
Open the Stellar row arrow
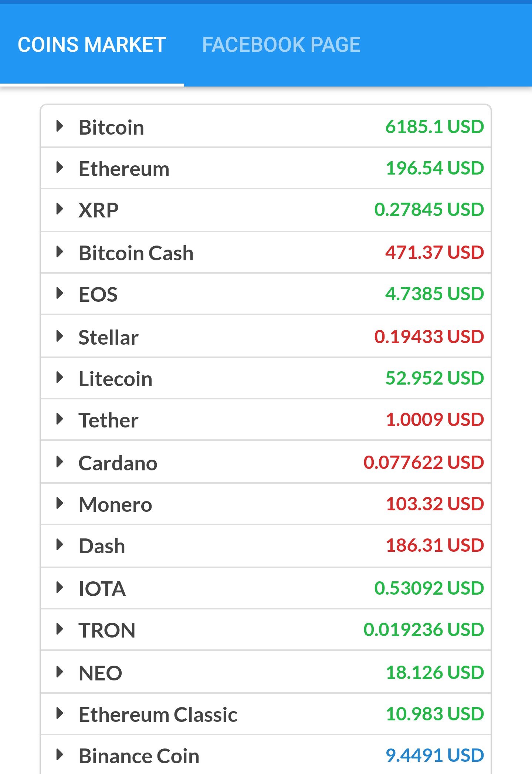60,336
